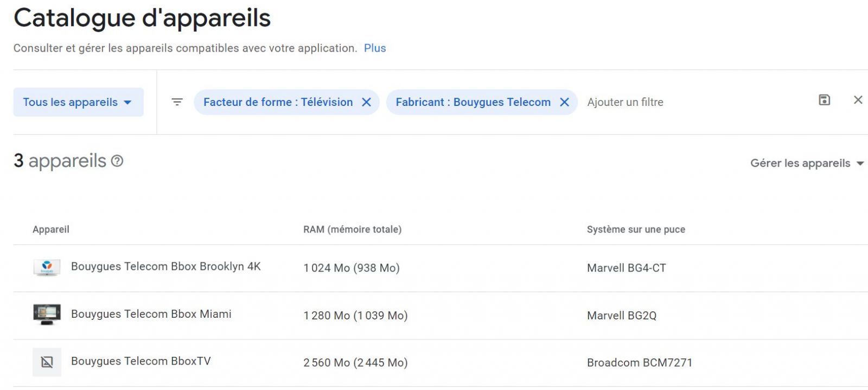Open the help icon next to appareils
The height and width of the screenshot is (390, 868).
[117, 161]
